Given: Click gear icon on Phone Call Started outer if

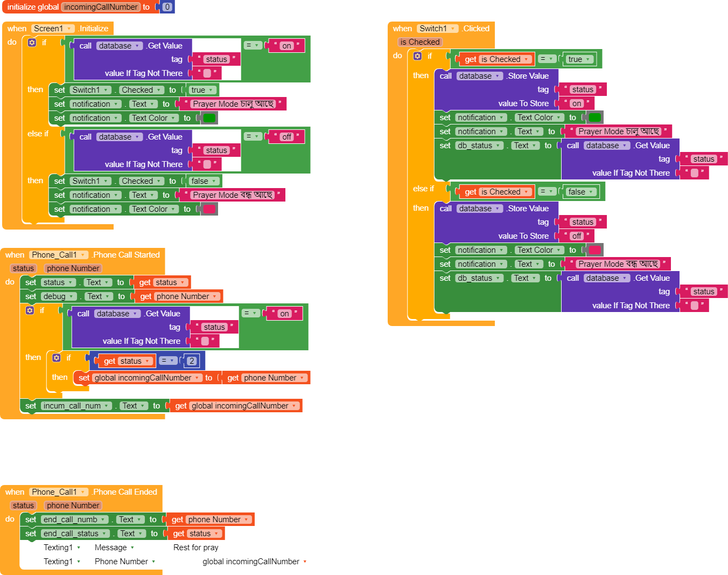Looking at the screenshot, I should tap(30, 310).
